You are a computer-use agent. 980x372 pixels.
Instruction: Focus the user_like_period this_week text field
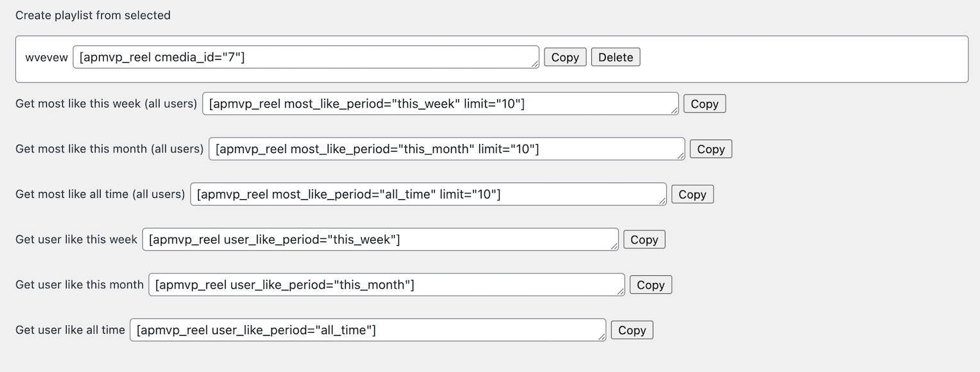380,239
